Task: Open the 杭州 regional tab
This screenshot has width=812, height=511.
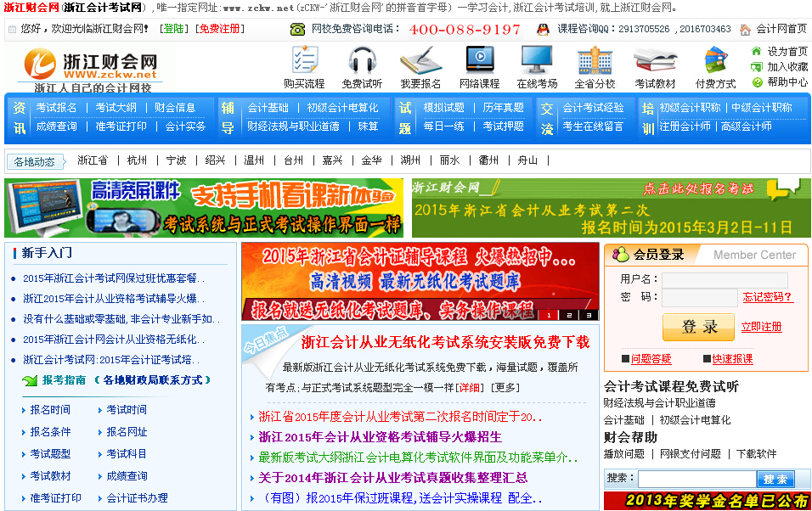Action: click(x=137, y=160)
